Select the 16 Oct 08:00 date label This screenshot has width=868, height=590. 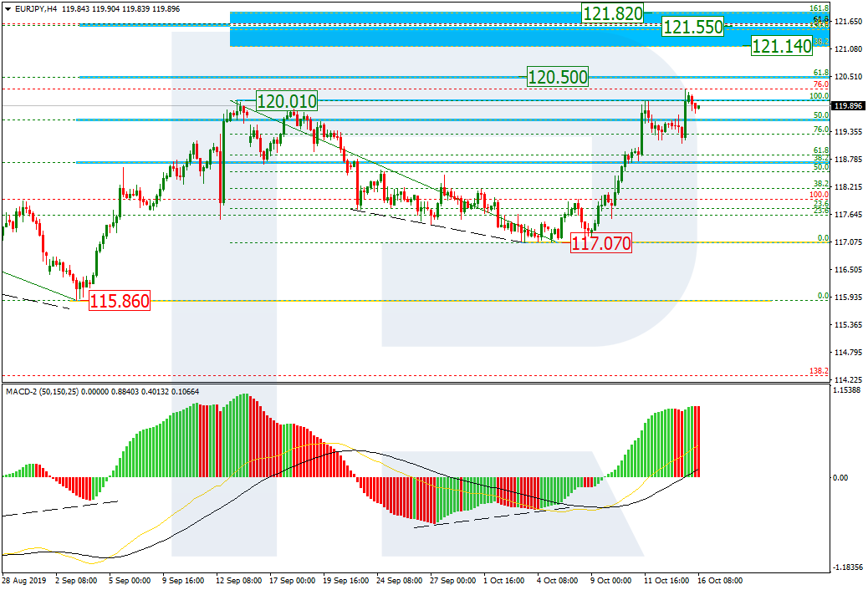click(719, 580)
